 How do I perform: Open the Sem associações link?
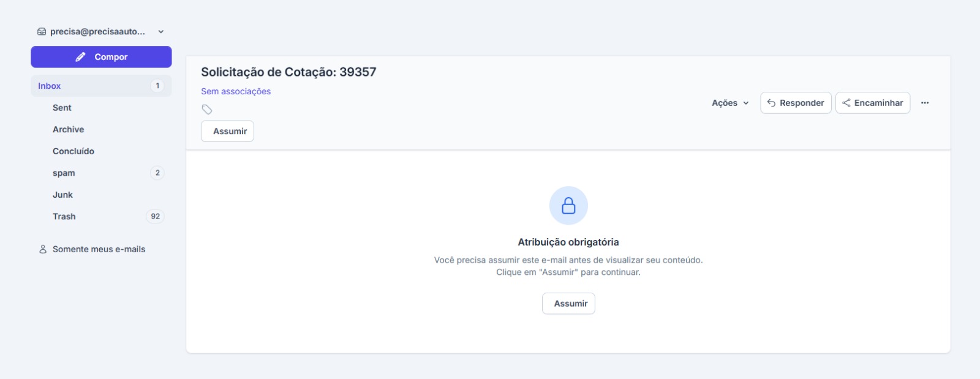[236, 91]
